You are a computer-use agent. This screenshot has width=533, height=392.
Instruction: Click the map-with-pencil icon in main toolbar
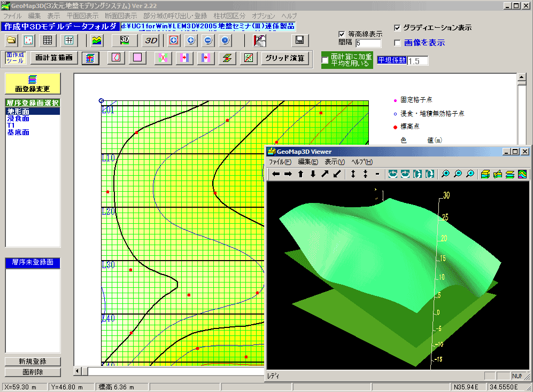pos(259,41)
